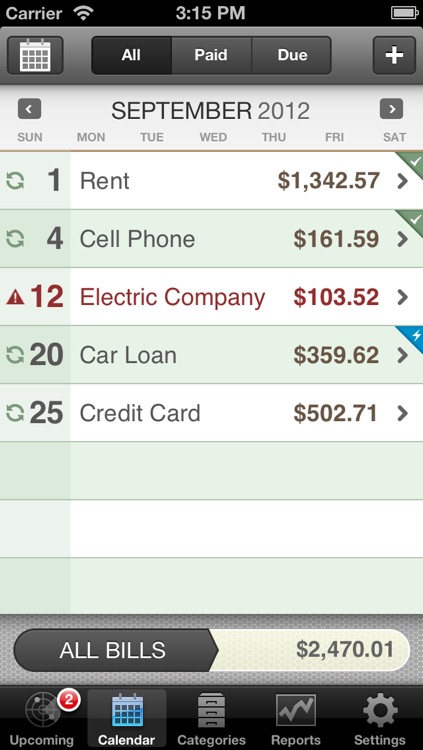Expand Credit Card details chevron

[x=402, y=413]
